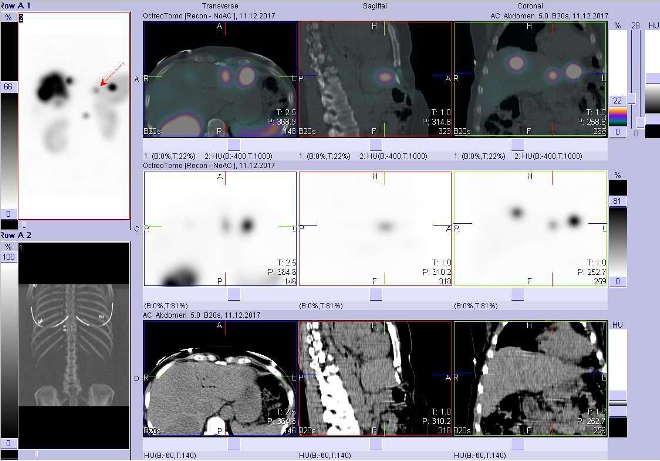This screenshot has width=660, height=461.
Task: Click the PET-only coronal view in middle row
Action: click(x=530, y=230)
